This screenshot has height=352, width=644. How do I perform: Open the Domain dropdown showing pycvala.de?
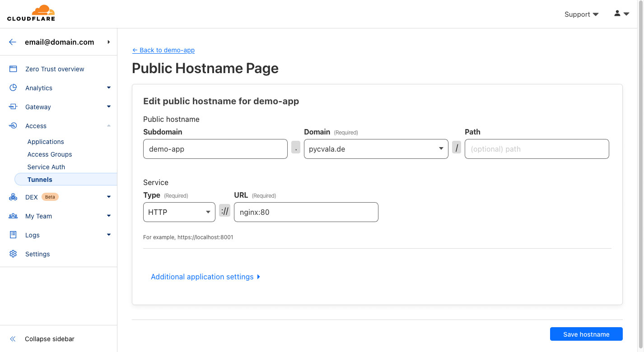point(376,149)
